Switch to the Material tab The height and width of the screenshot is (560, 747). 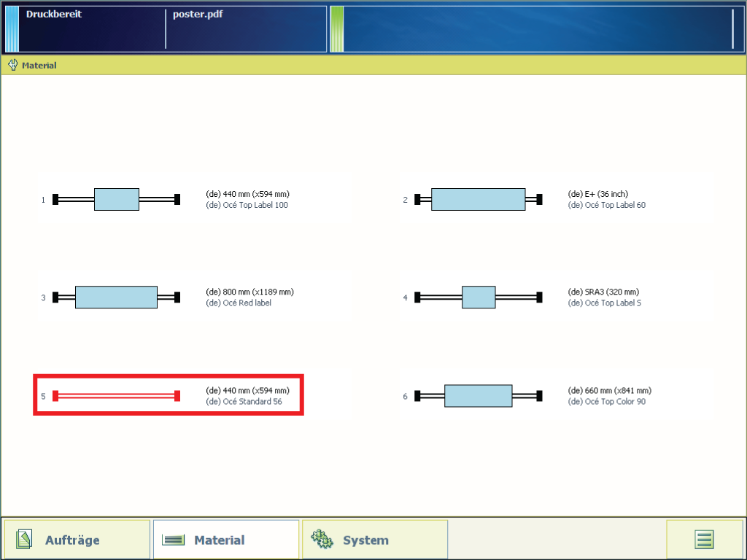point(226,540)
